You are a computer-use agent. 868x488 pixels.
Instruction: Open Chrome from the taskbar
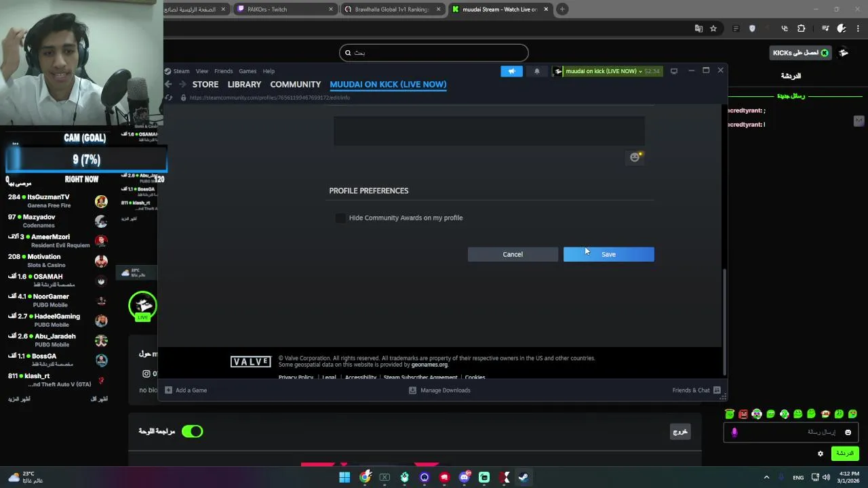365,477
